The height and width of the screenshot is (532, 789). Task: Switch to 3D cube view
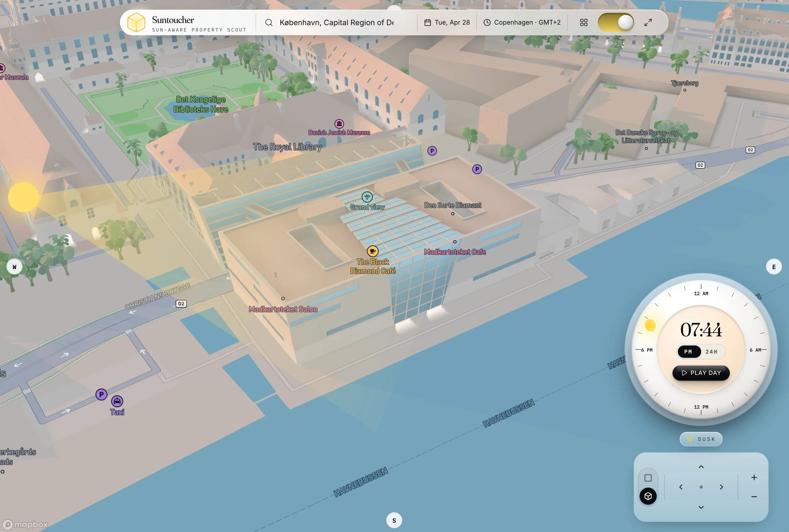tap(648, 496)
